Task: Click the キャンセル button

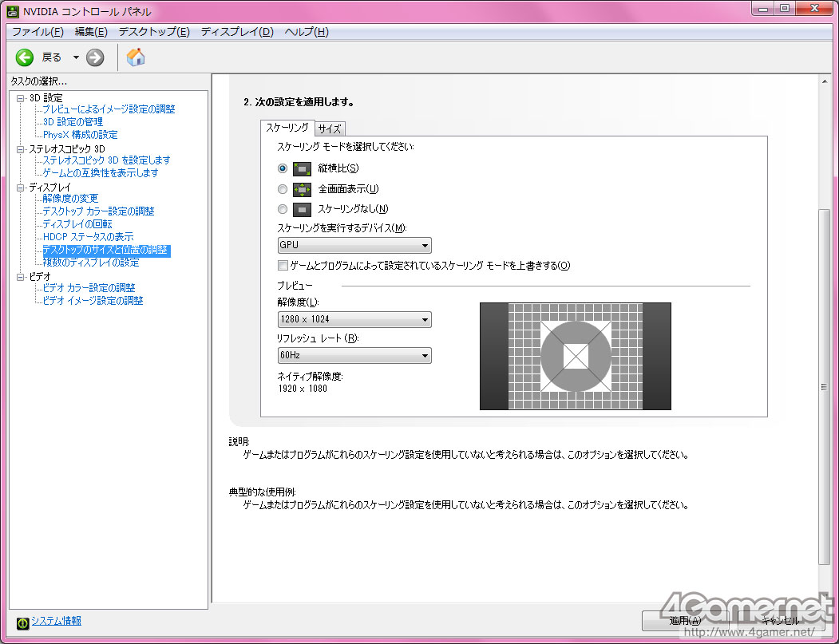Action: tap(781, 621)
